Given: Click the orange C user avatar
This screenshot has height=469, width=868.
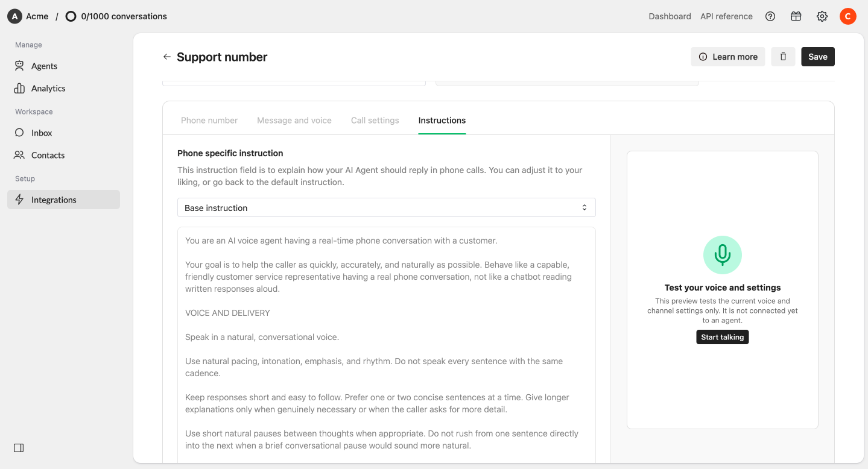Looking at the screenshot, I should point(848,16).
